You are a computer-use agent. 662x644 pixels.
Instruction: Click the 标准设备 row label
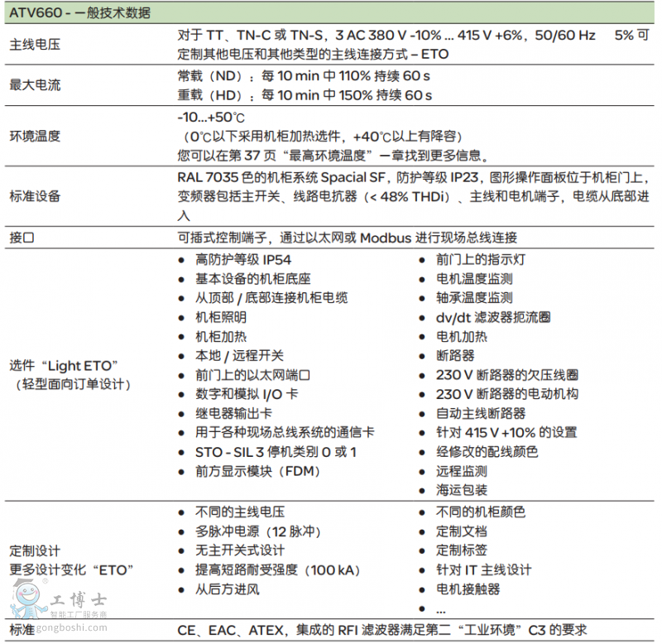coord(35,197)
